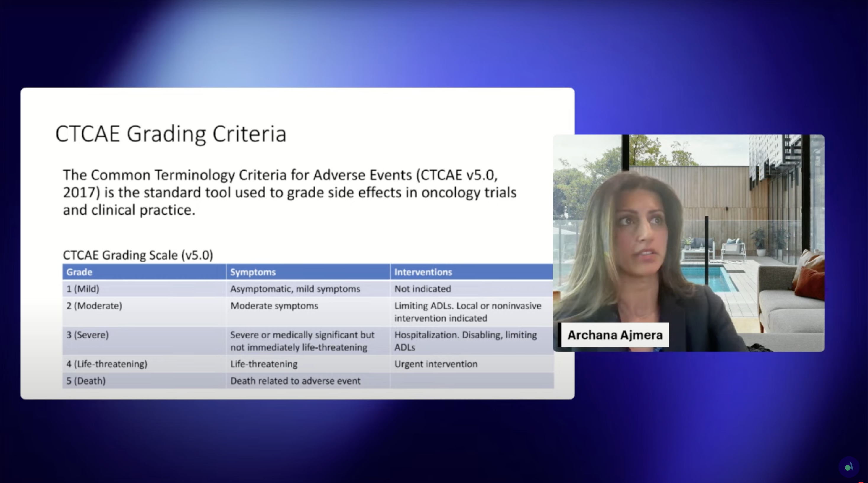Screen dimensions: 868x483
Task: Click the speaker webcam video tile
Action: click(689, 243)
